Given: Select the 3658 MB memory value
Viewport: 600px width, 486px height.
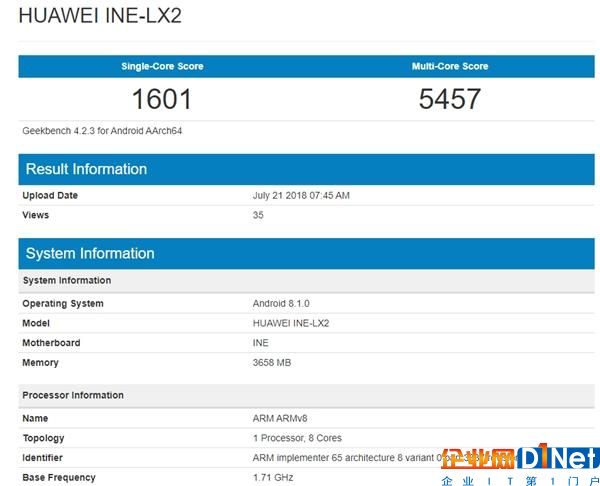Looking at the screenshot, I should coord(272,363).
